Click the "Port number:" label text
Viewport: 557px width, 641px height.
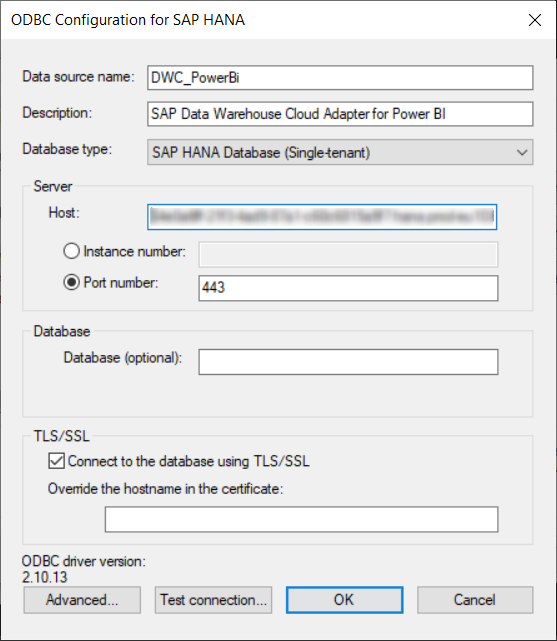(x=121, y=282)
